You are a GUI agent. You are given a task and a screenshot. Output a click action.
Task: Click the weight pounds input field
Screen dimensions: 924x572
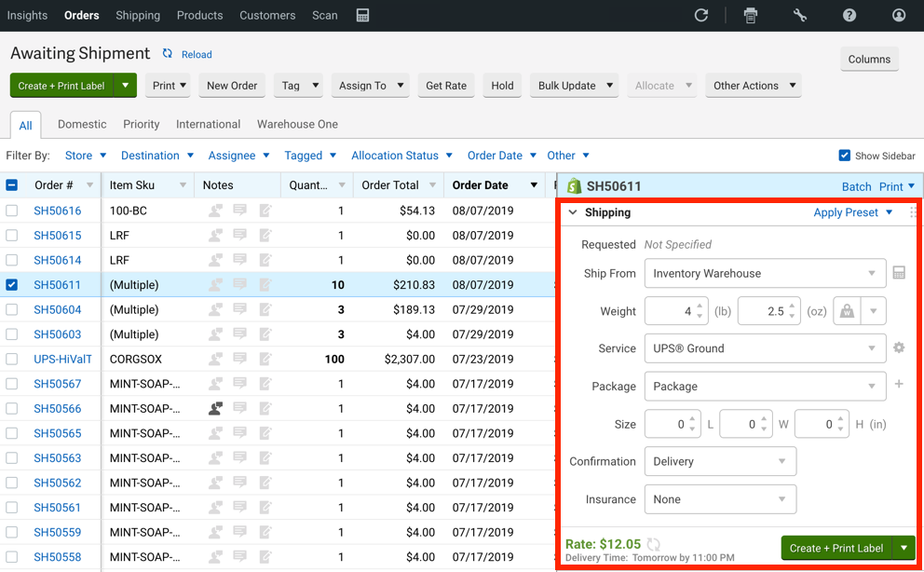(669, 311)
